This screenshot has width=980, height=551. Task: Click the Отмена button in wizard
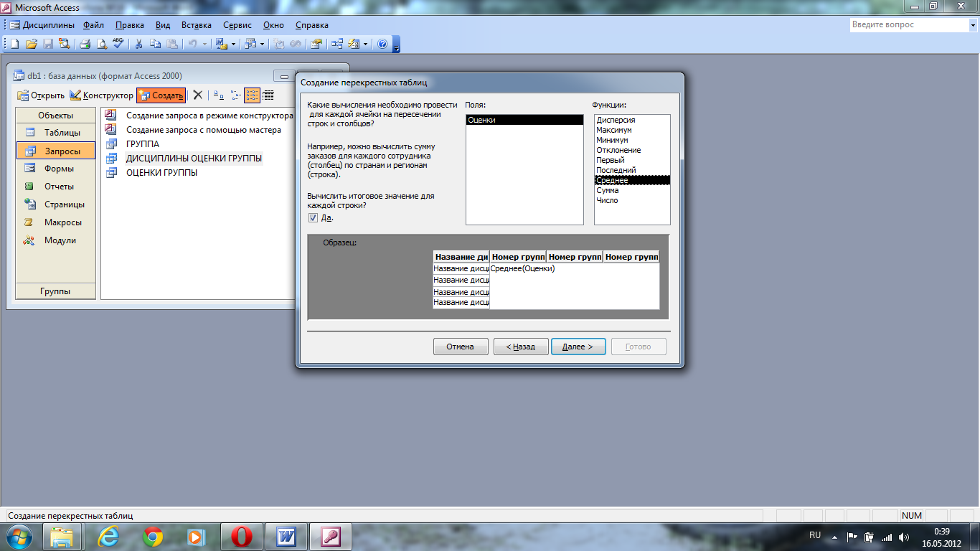(x=461, y=347)
